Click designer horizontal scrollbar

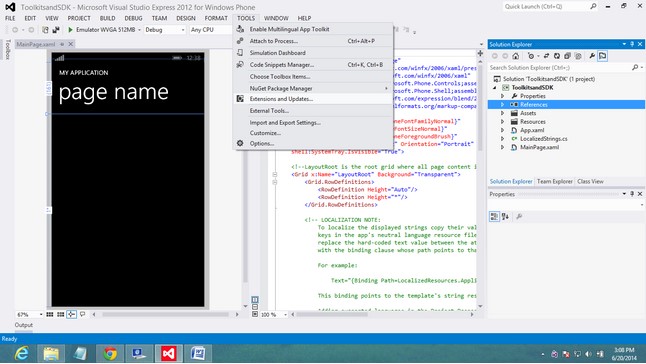tap(165, 314)
